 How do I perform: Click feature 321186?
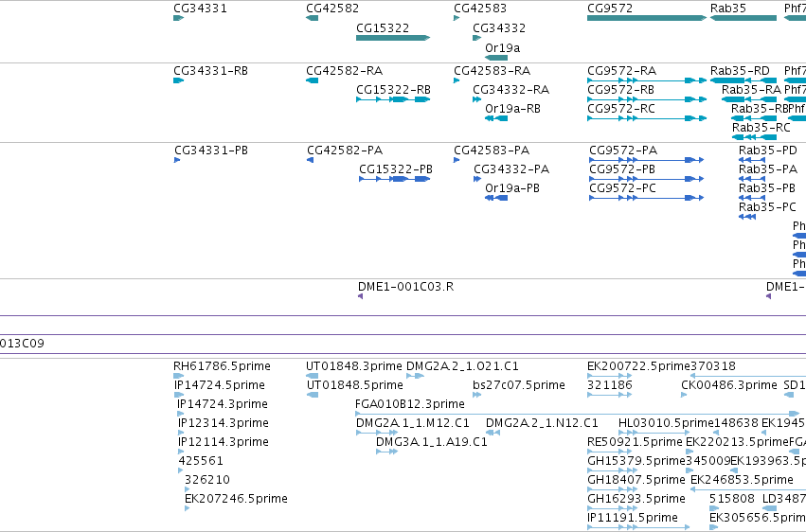(x=610, y=385)
